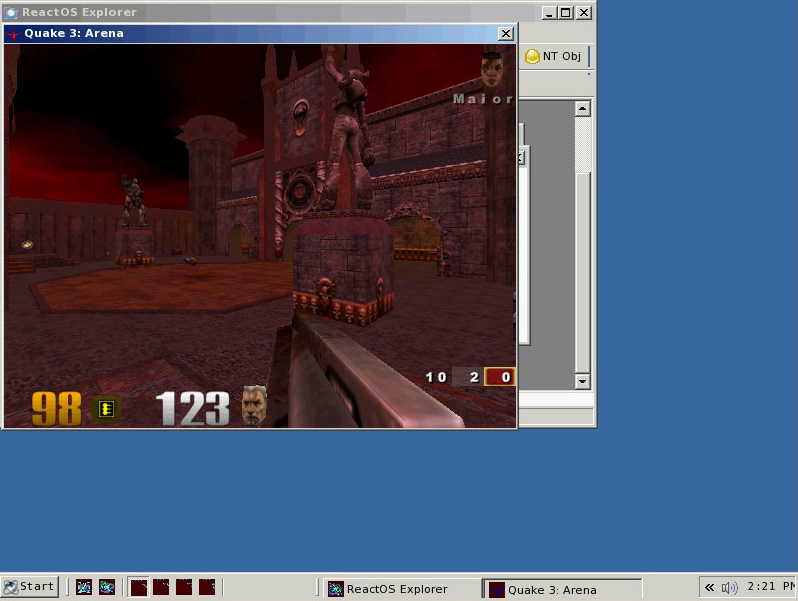Close the ReactOS Explorer window
798x601 pixels.
[x=584, y=13]
